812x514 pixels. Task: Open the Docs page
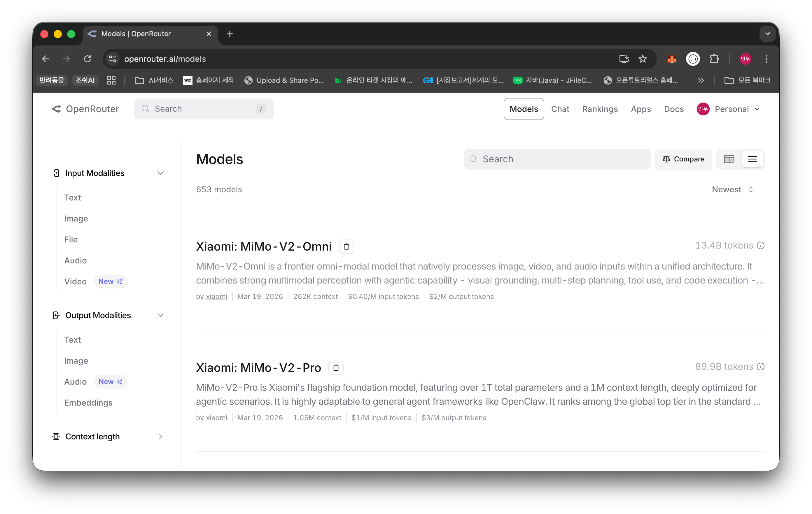pos(674,109)
